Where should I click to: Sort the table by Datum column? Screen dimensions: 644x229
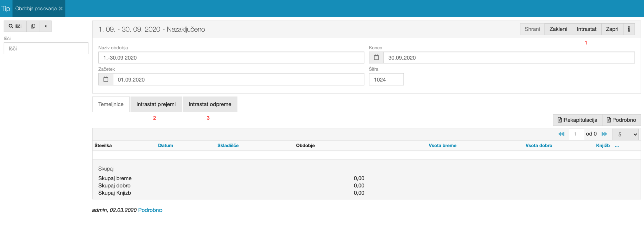point(166,146)
